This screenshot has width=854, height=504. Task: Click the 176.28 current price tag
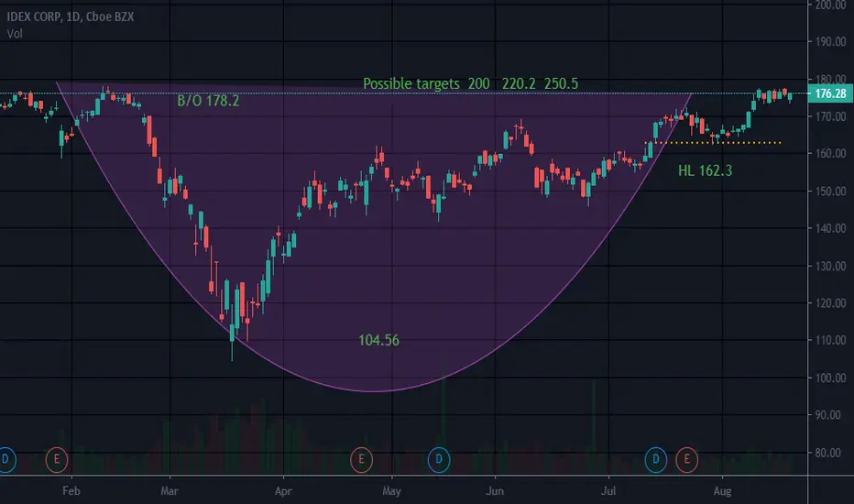[829, 93]
